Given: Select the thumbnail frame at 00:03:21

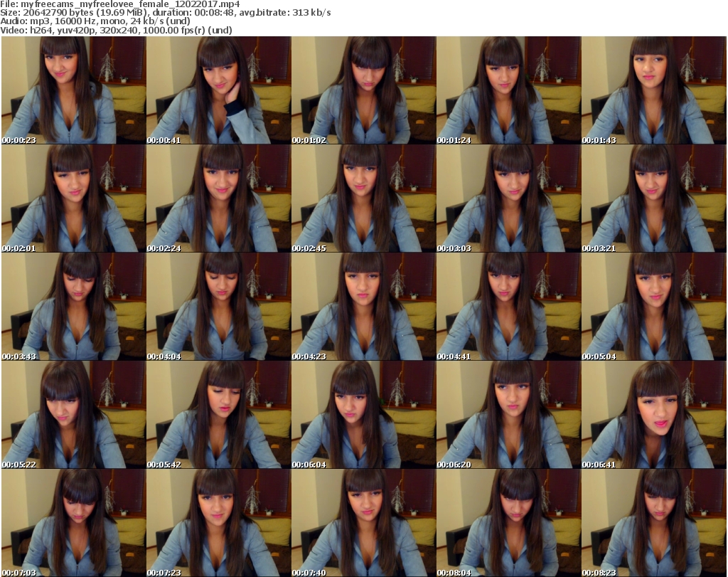Looking at the screenshot, I should point(654,198).
